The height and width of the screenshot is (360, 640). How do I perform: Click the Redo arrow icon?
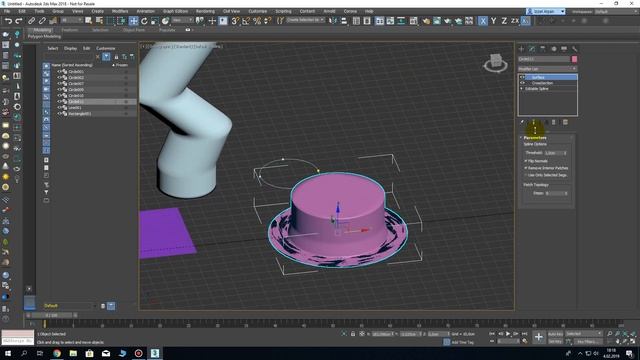click(x=19, y=20)
